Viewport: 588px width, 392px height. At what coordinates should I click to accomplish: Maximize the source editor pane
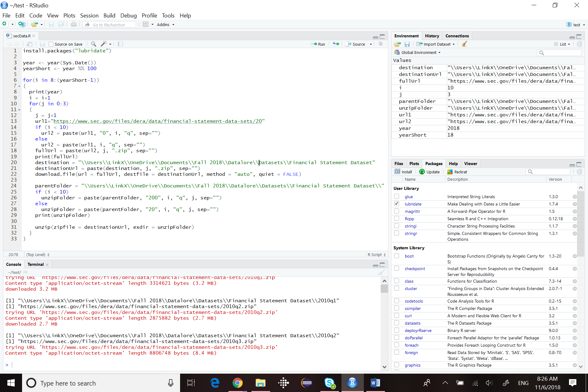382,36
